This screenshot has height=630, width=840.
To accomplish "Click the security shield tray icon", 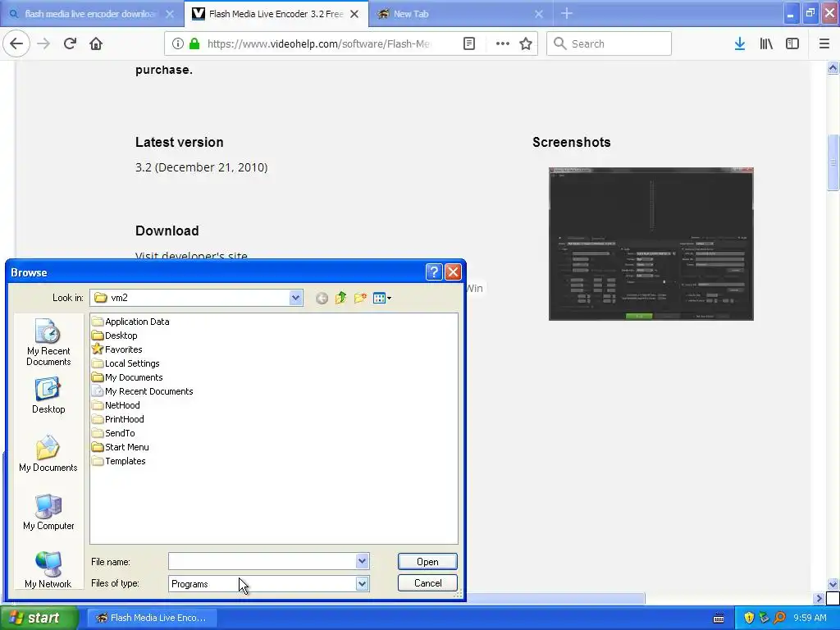I will 749,618.
